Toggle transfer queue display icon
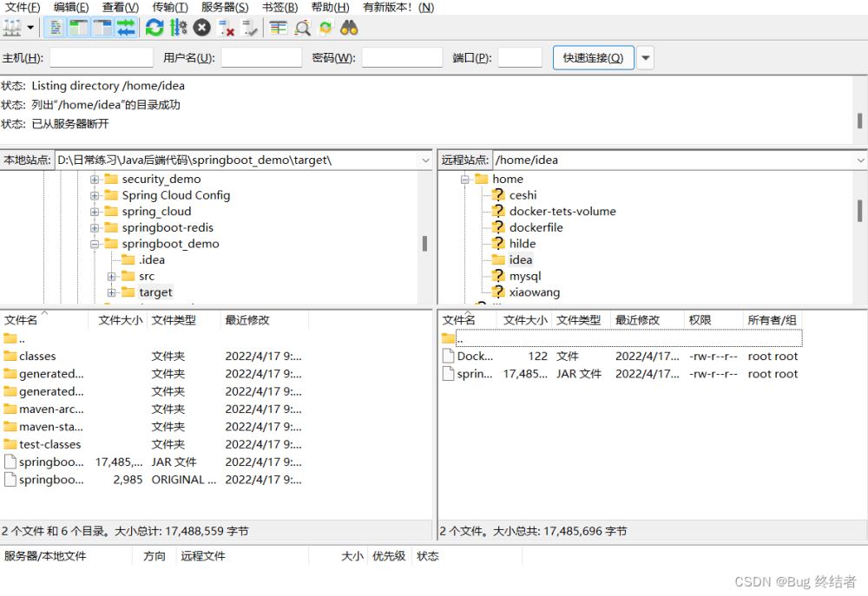 click(127, 28)
